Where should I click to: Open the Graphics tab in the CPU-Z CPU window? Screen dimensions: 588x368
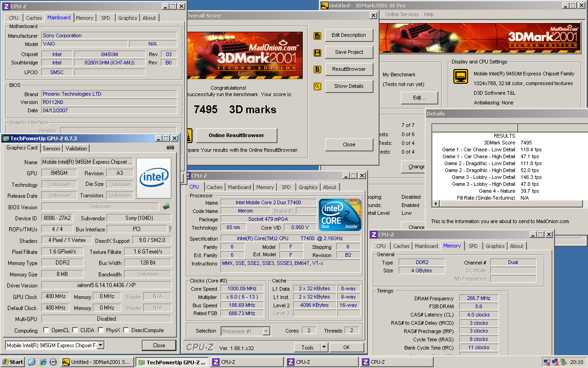(308, 187)
